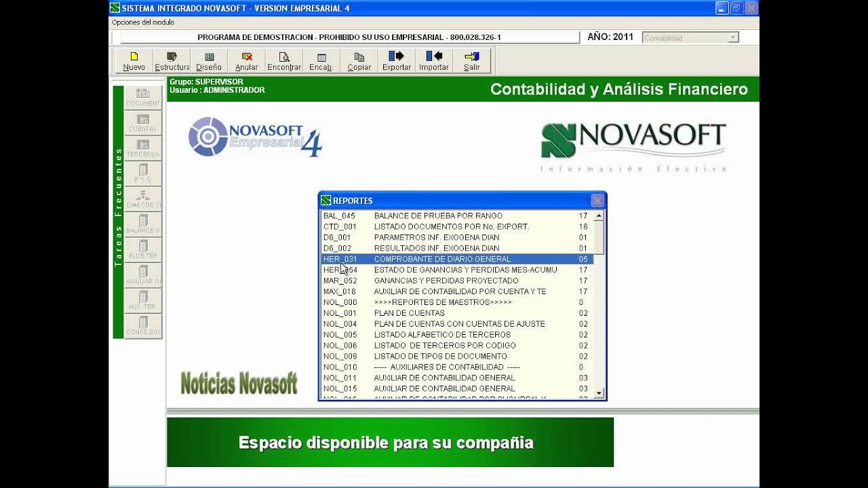Select HER_031 COMPROBANTE DE DIARIO GENERAL
The width and height of the screenshot is (868, 488).
pos(457,259)
